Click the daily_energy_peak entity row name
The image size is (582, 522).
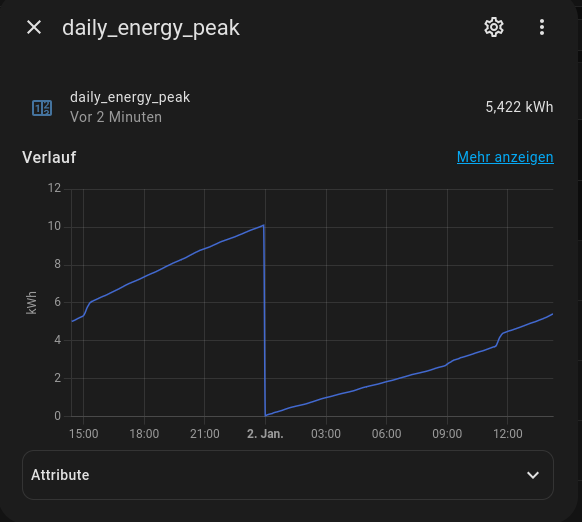(x=130, y=97)
